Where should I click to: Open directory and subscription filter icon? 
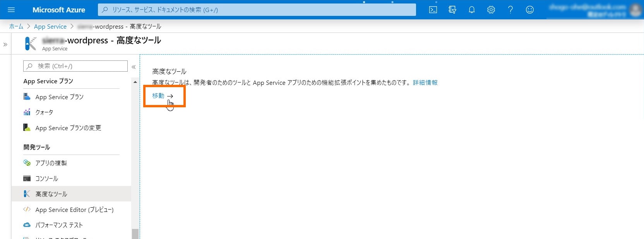(x=452, y=10)
